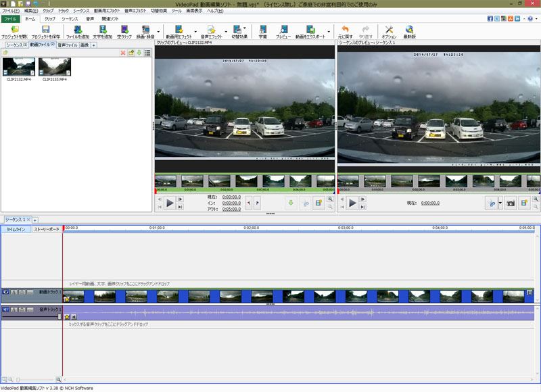The height and width of the screenshot is (392, 541).
Task: Expand the 切替効果 dropdown arrow
Action: [245, 28]
